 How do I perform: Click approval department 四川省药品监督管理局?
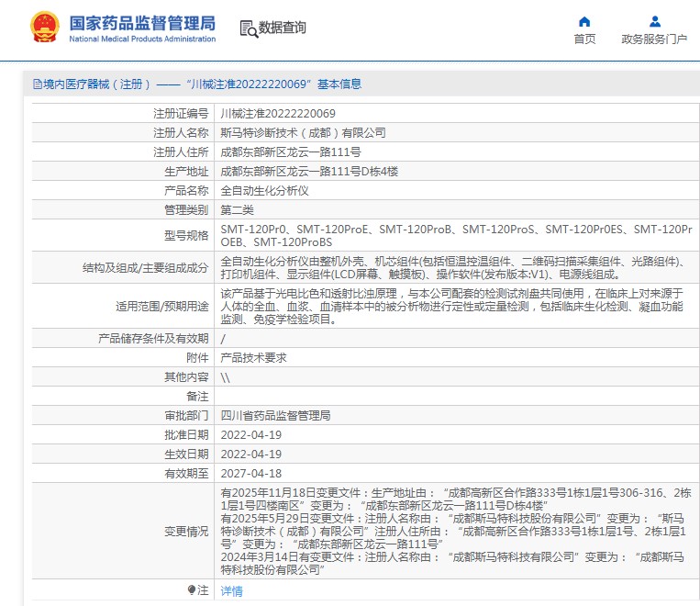click(275, 415)
